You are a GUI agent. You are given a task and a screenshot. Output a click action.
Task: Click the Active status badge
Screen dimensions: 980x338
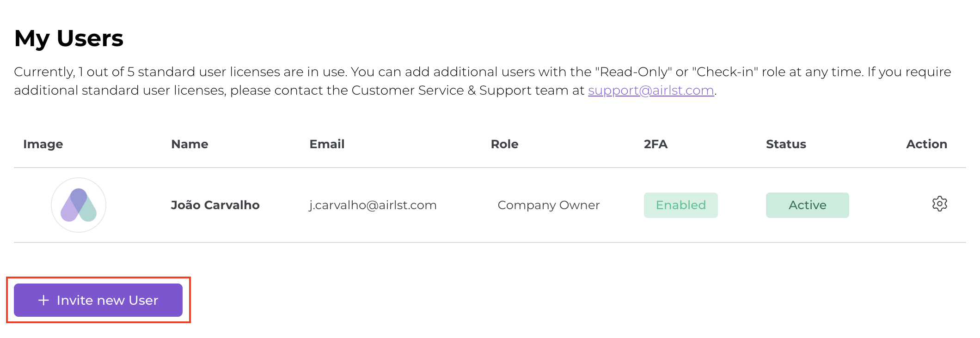pyautogui.click(x=807, y=205)
